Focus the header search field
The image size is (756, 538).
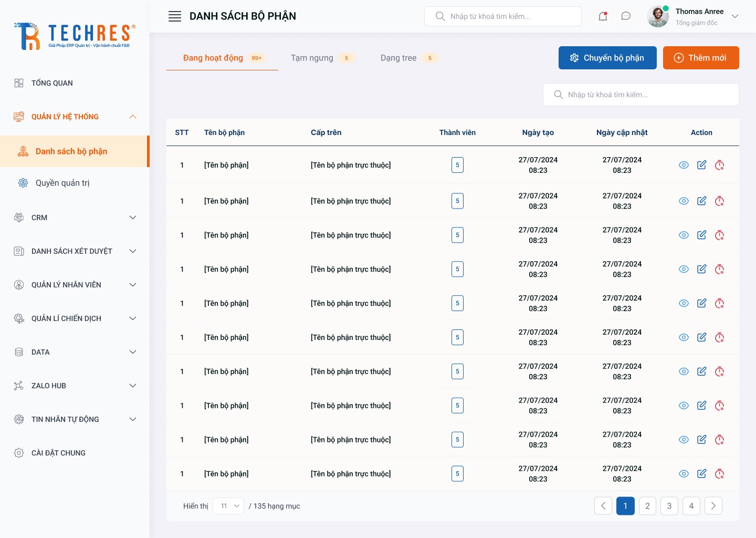point(503,16)
